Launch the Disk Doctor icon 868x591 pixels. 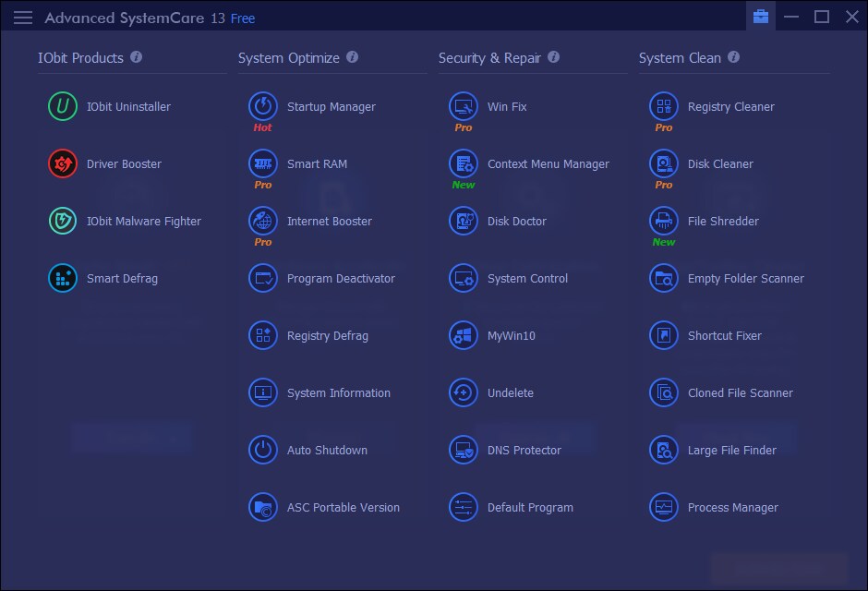[464, 222]
